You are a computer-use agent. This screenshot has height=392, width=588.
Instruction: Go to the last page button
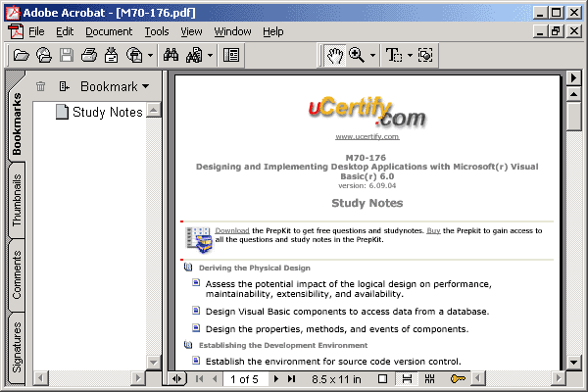pos(291,379)
